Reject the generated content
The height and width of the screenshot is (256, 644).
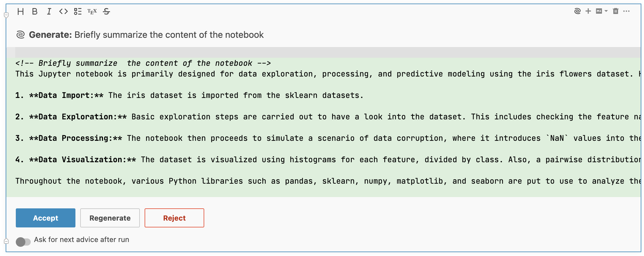(174, 218)
